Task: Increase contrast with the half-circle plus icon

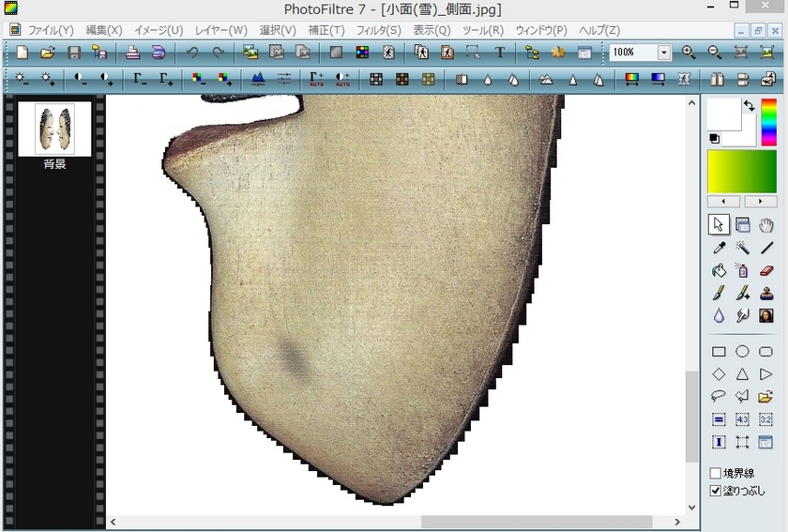Action: [107, 79]
